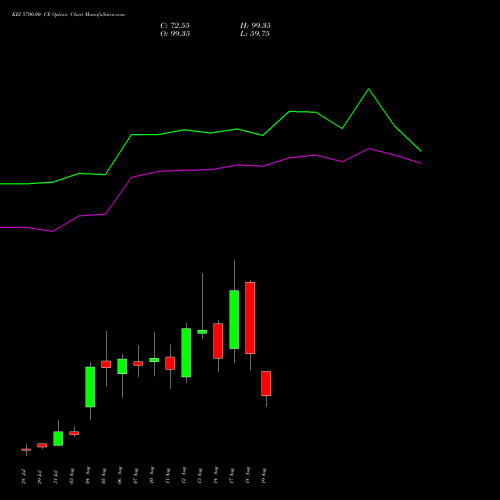Click the open value 'O: 99.35'
The height and width of the screenshot is (500, 500).
tap(175, 34)
